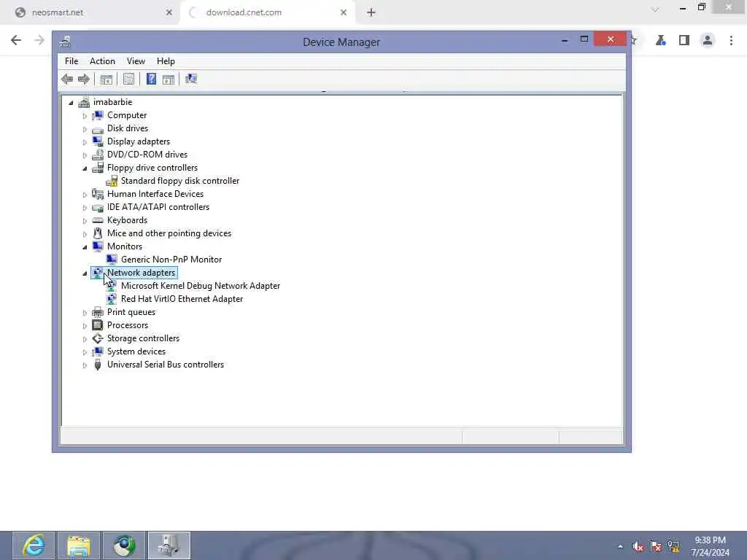Click the Device Manager title bar icon
The height and width of the screenshot is (560, 747).
pyautogui.click(x=65, y=42)
